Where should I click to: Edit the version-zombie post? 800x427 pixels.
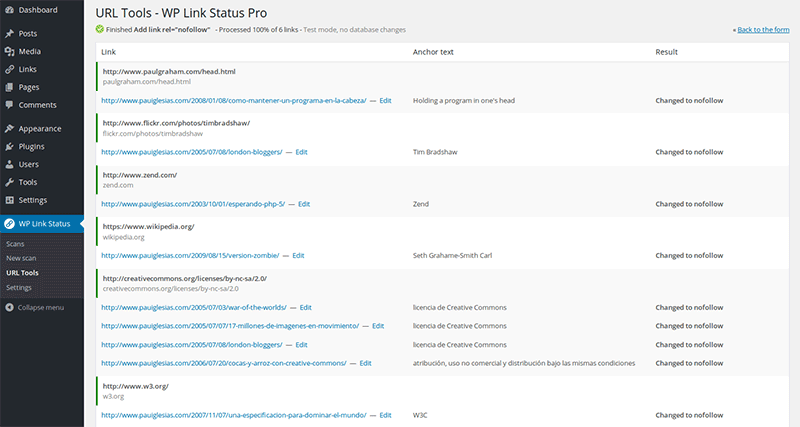(298, 256)
